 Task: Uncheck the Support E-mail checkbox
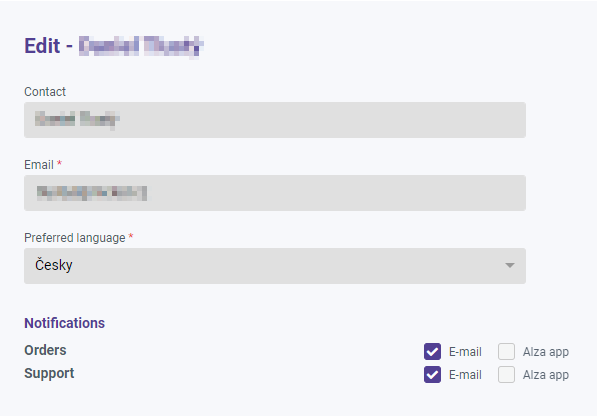pos(433,375)
